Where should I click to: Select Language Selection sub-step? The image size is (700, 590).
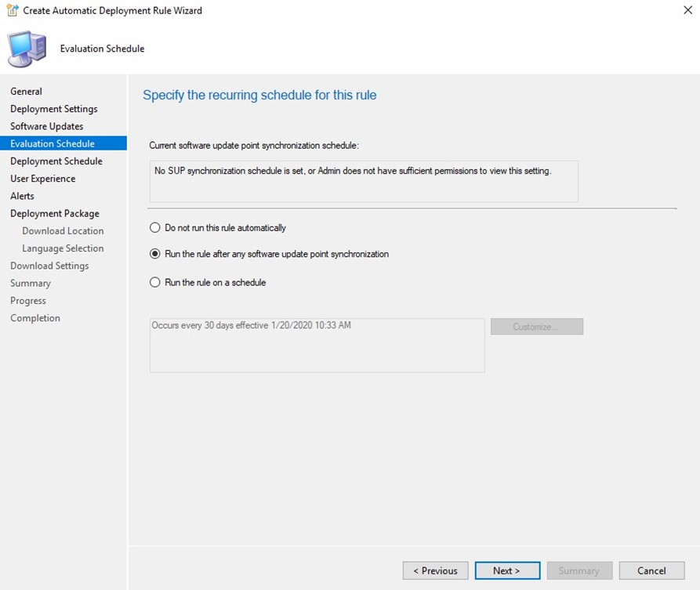coord(63,248)
